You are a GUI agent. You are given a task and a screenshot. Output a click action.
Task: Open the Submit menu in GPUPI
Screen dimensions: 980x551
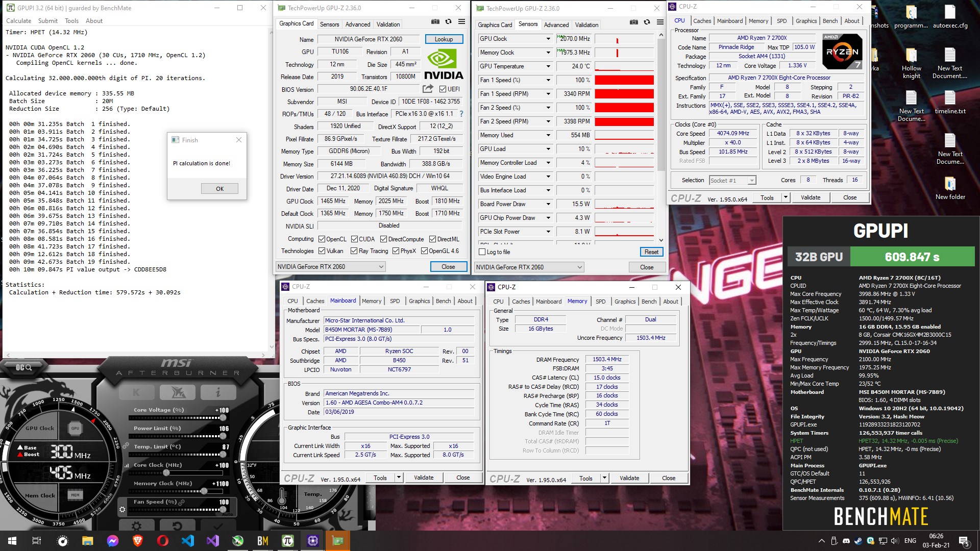(x=48, y=21)
